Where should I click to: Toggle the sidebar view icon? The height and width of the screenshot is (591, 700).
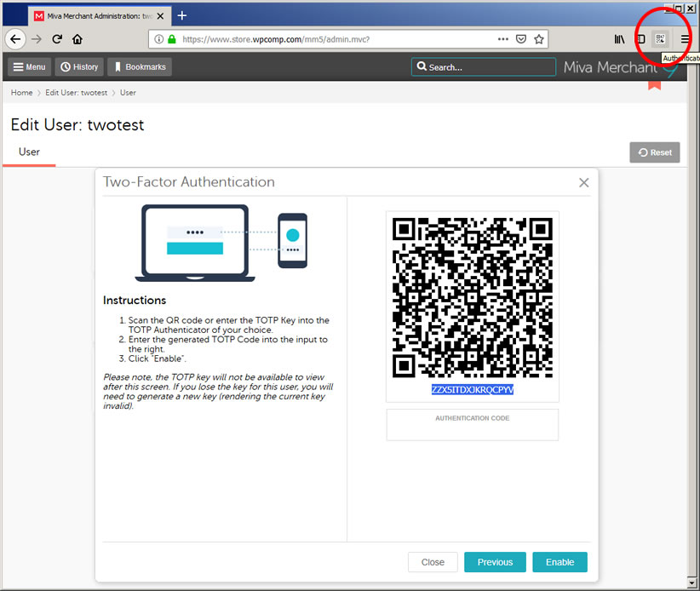pos(640,39)
